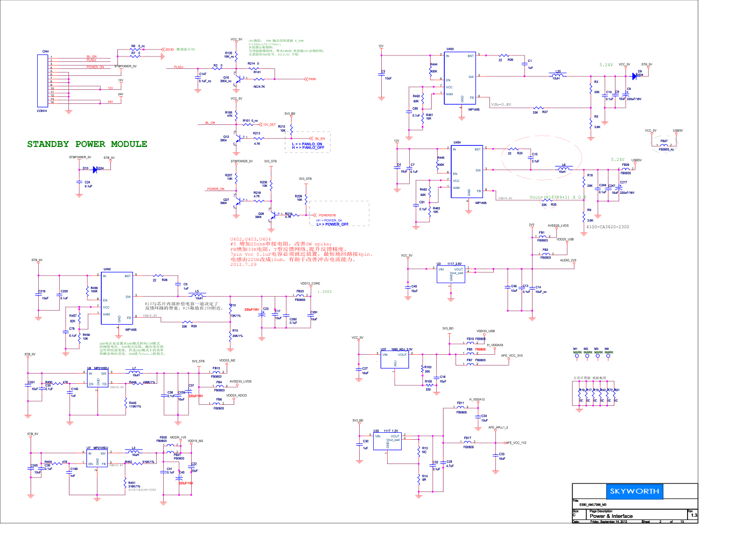Select the title text E580_AML7366_M3
This screenshot has height=534, width=756.
[x=593, y=505]
